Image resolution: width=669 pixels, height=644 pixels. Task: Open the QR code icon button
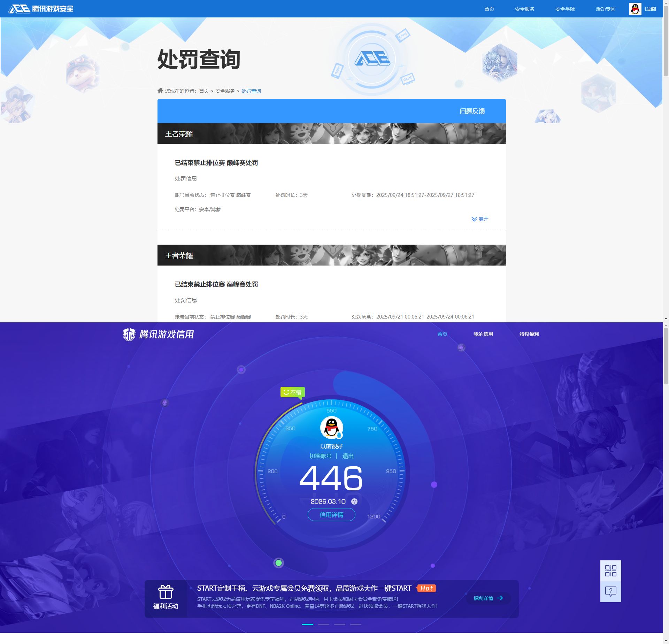coord(610,571)
